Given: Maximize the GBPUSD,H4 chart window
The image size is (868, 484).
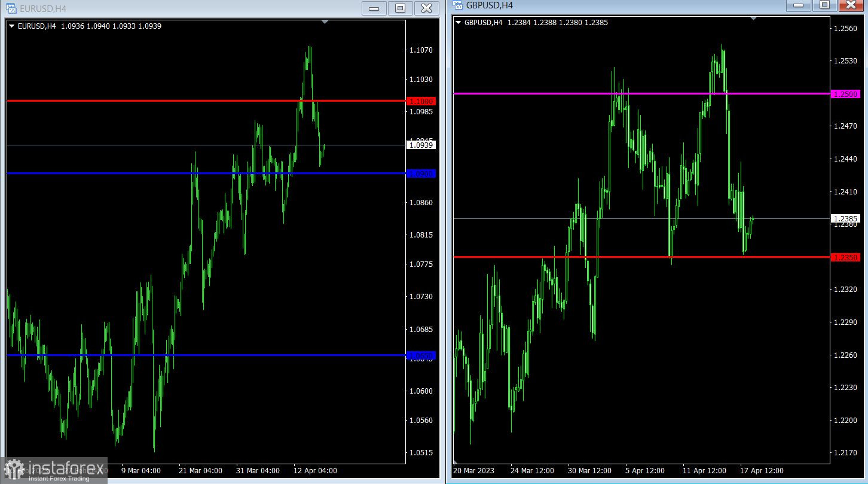Looking at the screenshot, I should pyautogui.click(x=824, y=5).
